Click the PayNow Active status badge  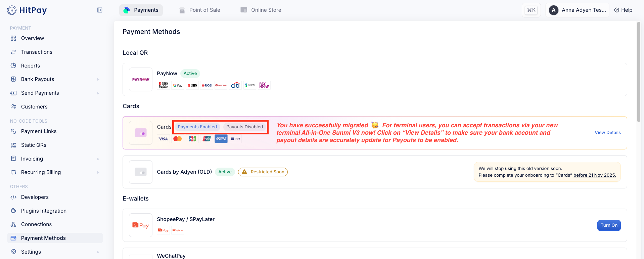(x=190, y=74)
